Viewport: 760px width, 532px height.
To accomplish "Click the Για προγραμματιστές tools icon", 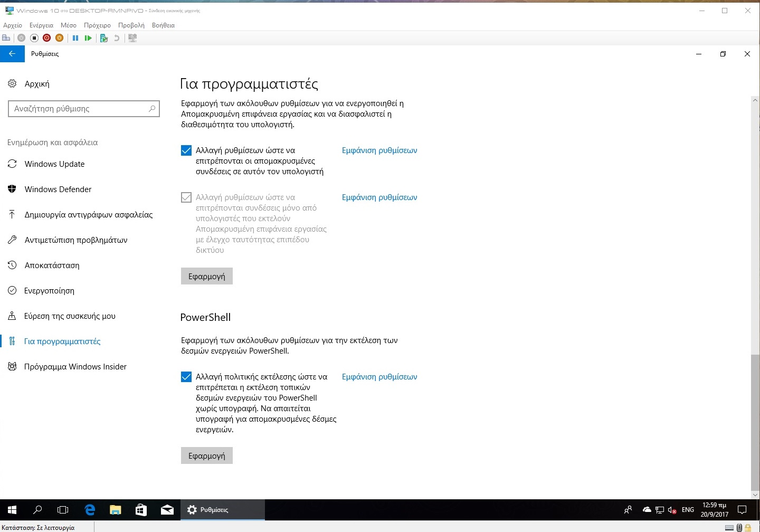I will (x=12, y=341).
